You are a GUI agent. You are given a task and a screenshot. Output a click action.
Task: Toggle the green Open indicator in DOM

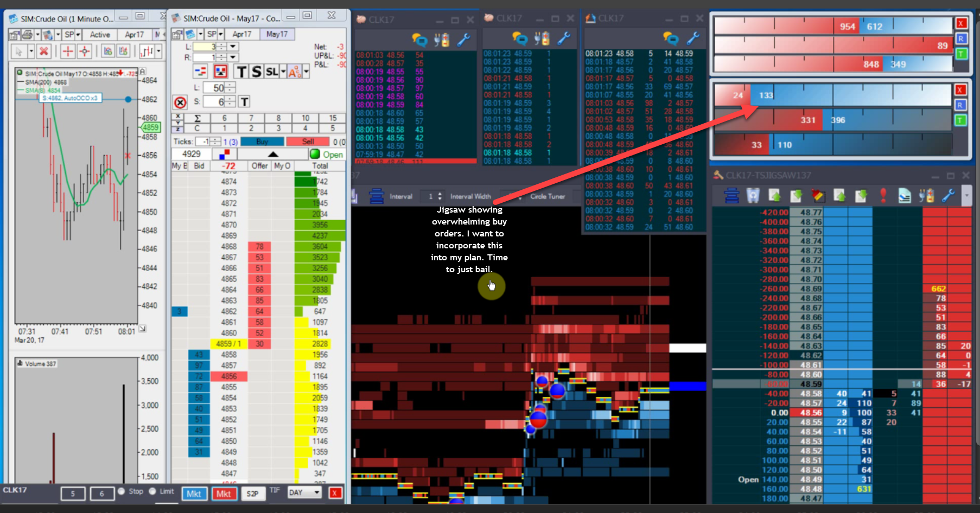click(315, 154)
